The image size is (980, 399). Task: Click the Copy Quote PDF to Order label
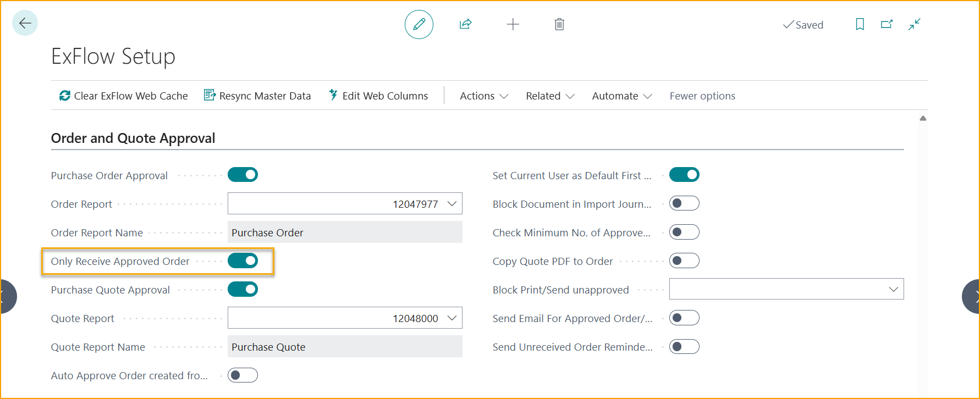click(553, 261)
